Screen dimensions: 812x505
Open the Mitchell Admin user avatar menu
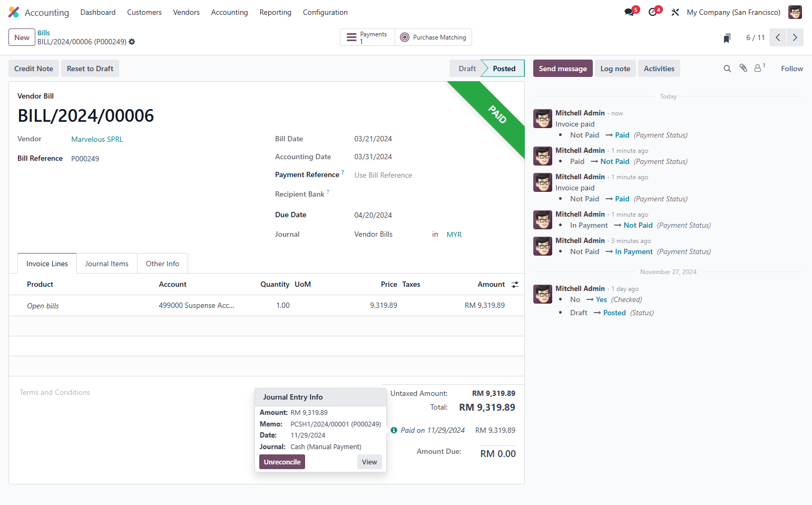pos(795,12)
